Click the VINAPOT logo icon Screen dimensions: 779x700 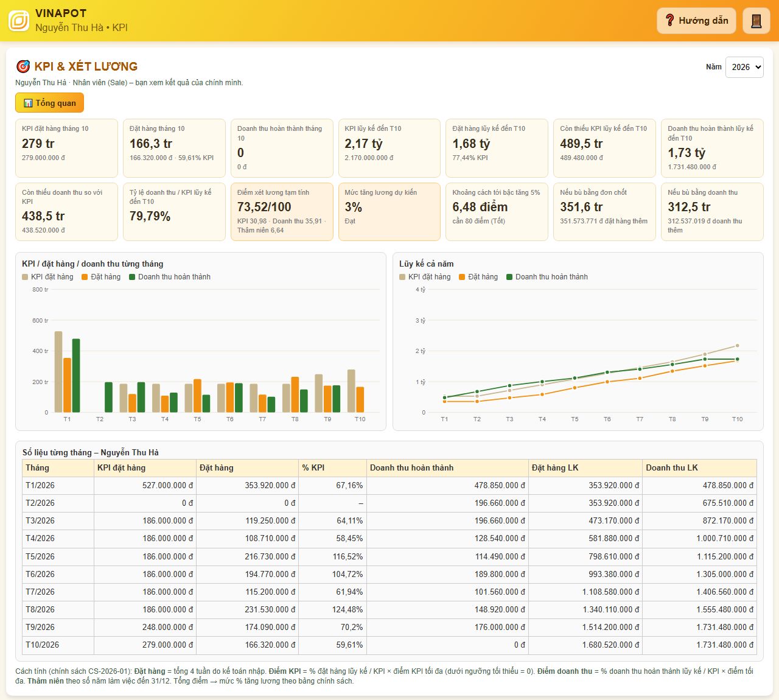19,21
